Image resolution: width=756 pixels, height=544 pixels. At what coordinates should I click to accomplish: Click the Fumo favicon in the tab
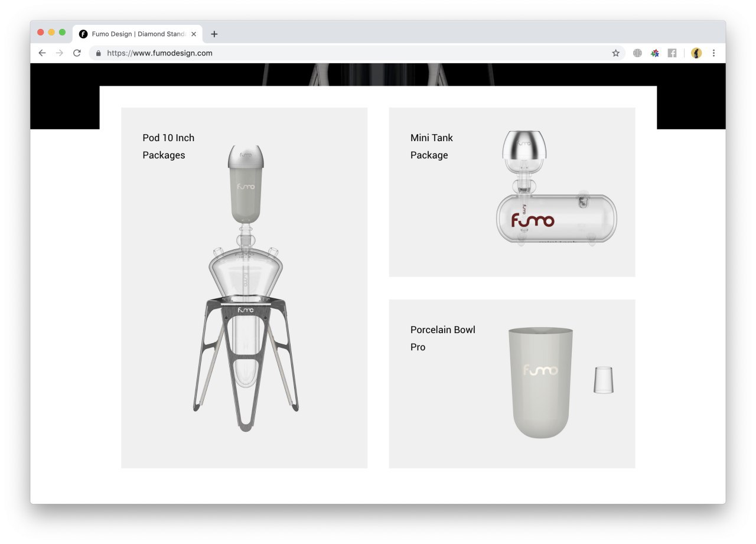[83, 34]
